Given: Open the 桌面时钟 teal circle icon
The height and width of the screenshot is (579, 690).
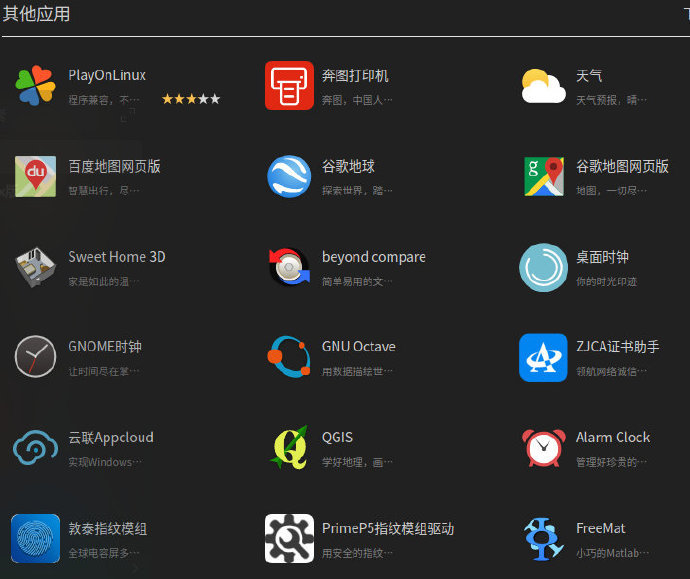Looking at the screenshot, I should pyautogui.click(x=543, y=267).
